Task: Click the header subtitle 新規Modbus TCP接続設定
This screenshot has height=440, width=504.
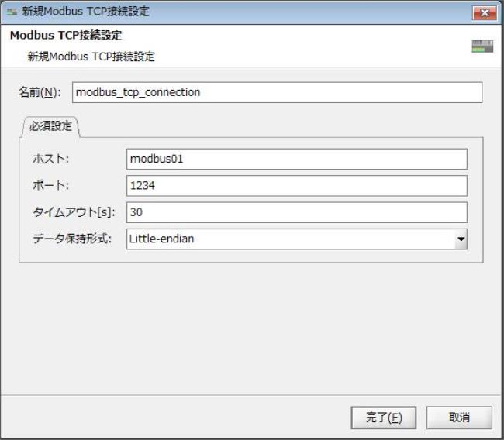Action: point(91,57)
